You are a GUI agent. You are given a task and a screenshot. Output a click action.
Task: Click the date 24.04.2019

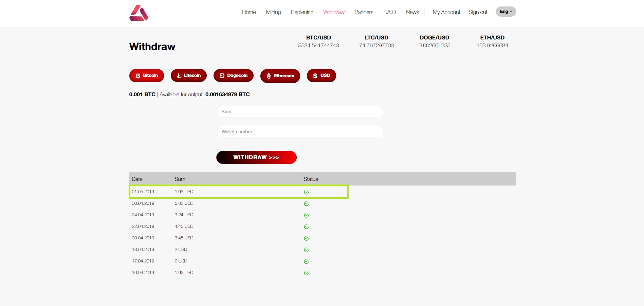pos(143,215)
